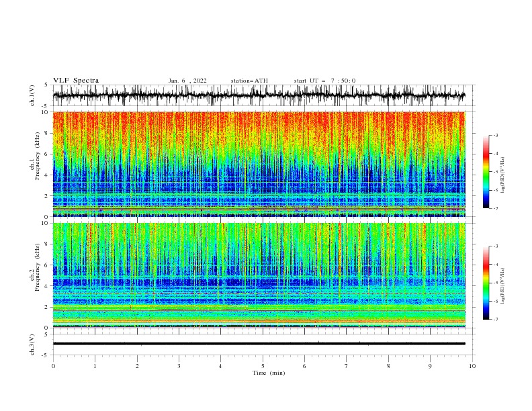Click the "VLF Spectra" title text
The image size is (532, 411).
click(x=76, y=81)
